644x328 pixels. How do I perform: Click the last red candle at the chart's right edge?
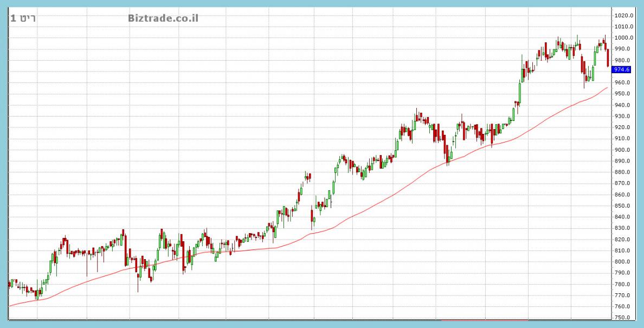[x=608, y=57]
